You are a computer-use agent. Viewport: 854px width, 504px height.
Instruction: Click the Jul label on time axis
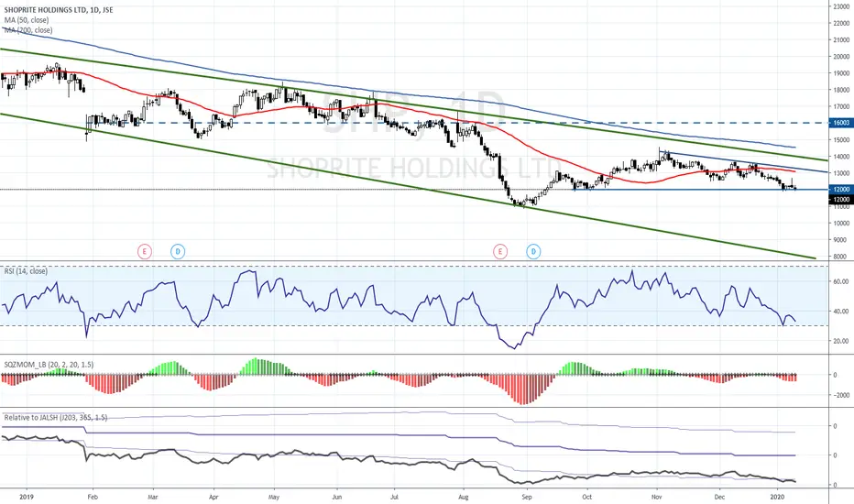click(395, 497)
